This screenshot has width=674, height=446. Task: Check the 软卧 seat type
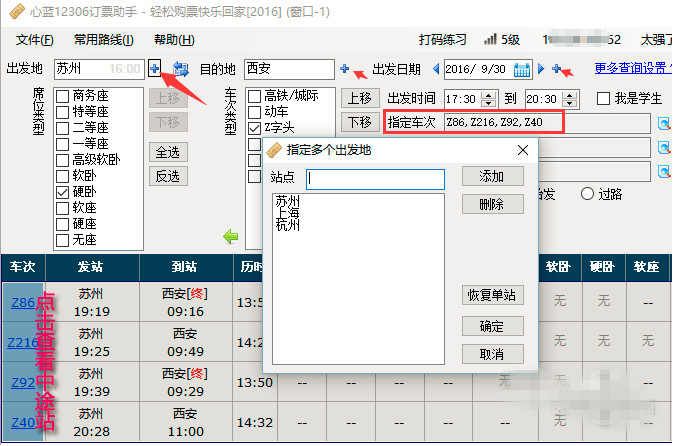tap(62, 176)
